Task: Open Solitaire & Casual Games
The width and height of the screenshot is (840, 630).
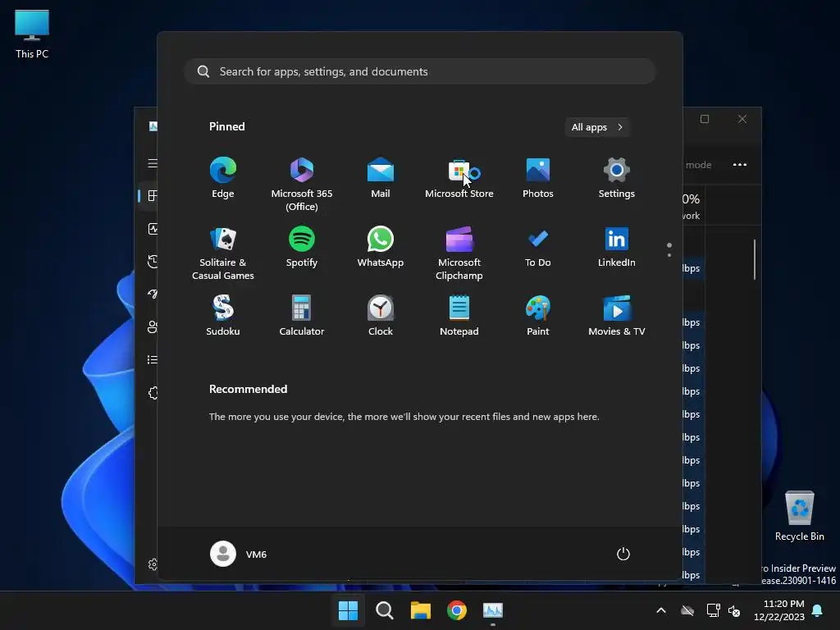Action: [223, 253]
